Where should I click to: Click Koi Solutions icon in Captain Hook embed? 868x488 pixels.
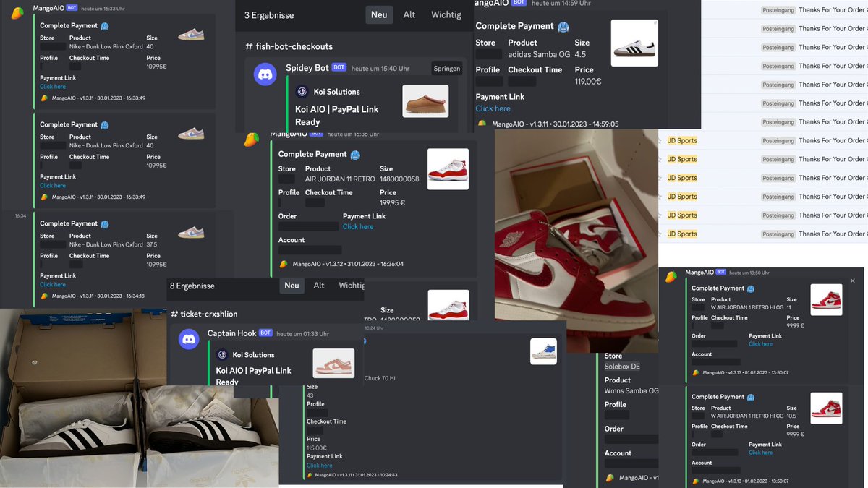pos(223,355)
